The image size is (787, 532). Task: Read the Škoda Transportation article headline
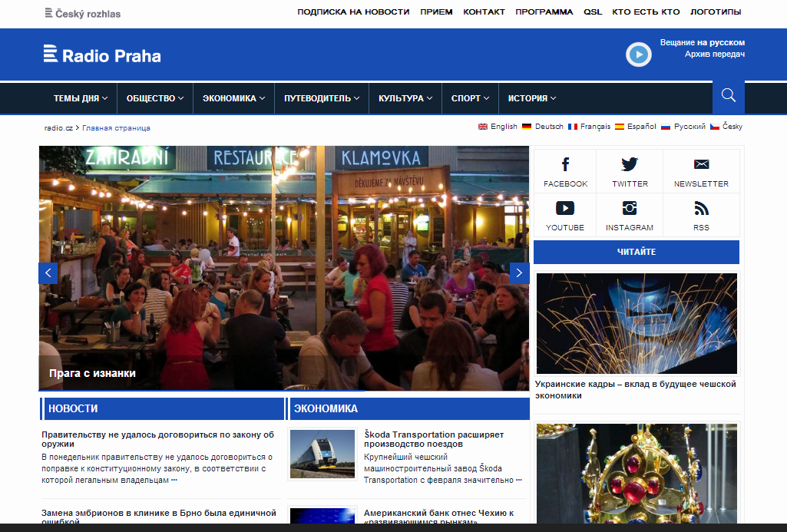434,439
